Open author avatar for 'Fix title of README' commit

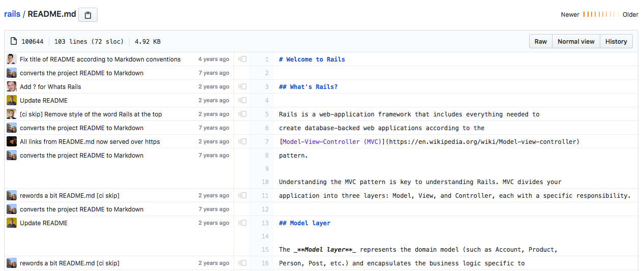click(11, 59)
